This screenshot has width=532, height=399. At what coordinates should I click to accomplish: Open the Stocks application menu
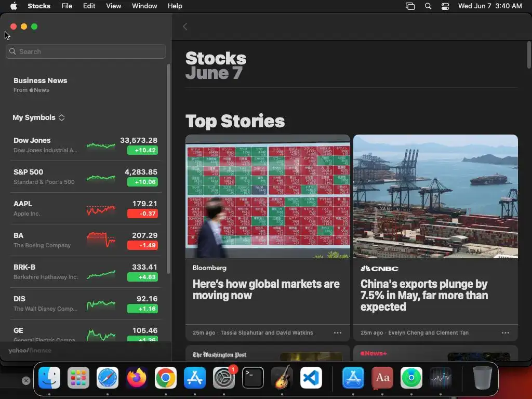(x=39, y=6)
